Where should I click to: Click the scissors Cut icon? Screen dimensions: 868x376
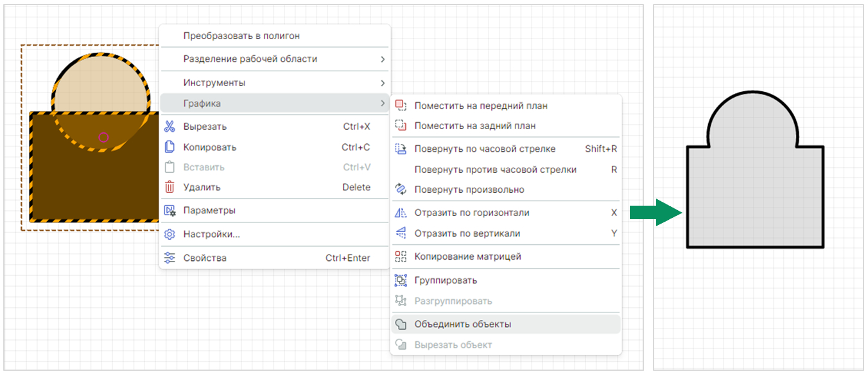169,127
